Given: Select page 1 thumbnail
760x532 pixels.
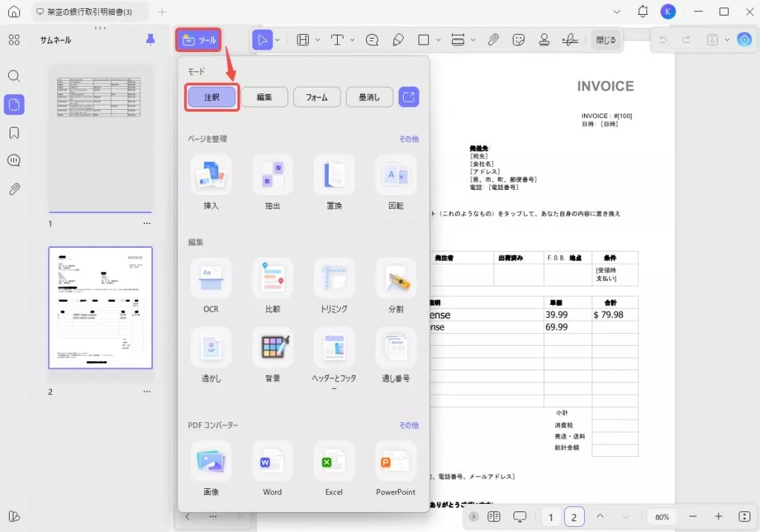Looking at the screenshot, I should tap(100, 139).
